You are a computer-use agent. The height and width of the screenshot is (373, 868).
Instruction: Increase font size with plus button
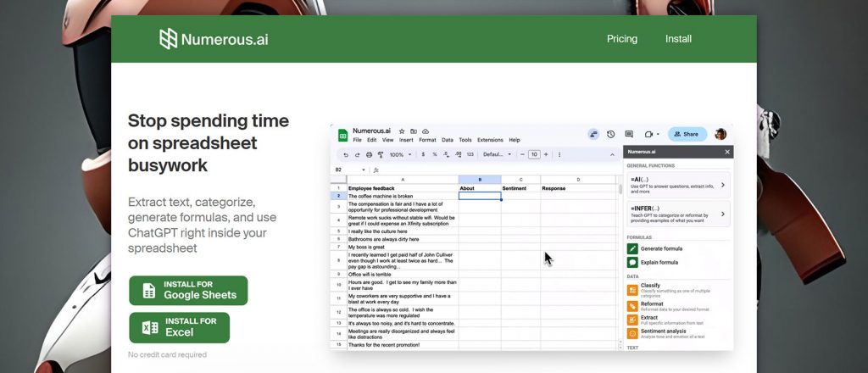click(546, 155)
